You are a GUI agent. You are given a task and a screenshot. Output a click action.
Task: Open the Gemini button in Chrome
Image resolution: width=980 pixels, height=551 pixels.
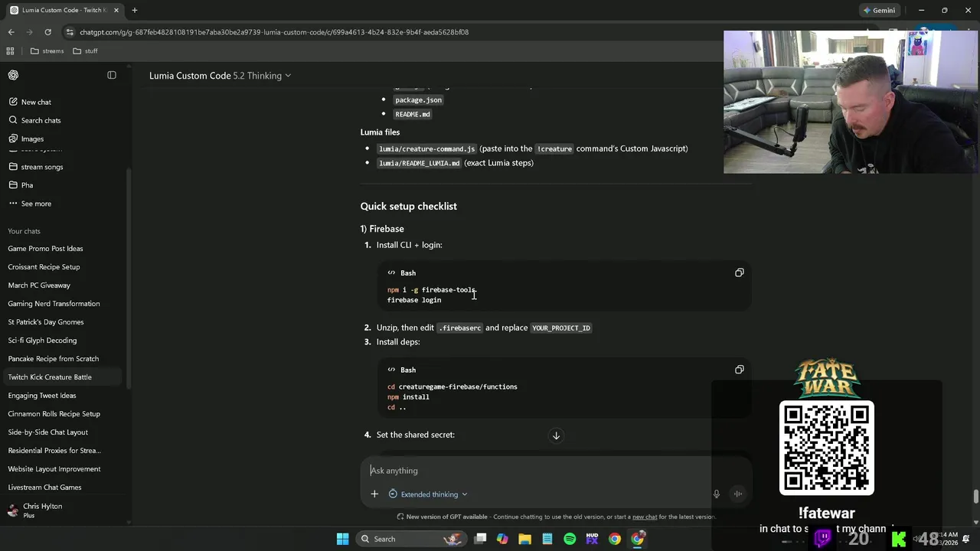[878, 10]
